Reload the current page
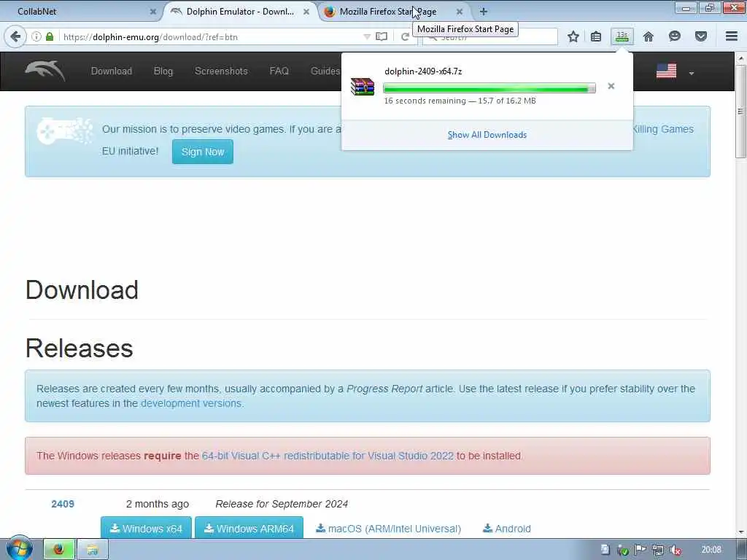The width and height of the screenshot is (747, 560). coord(405,36)
